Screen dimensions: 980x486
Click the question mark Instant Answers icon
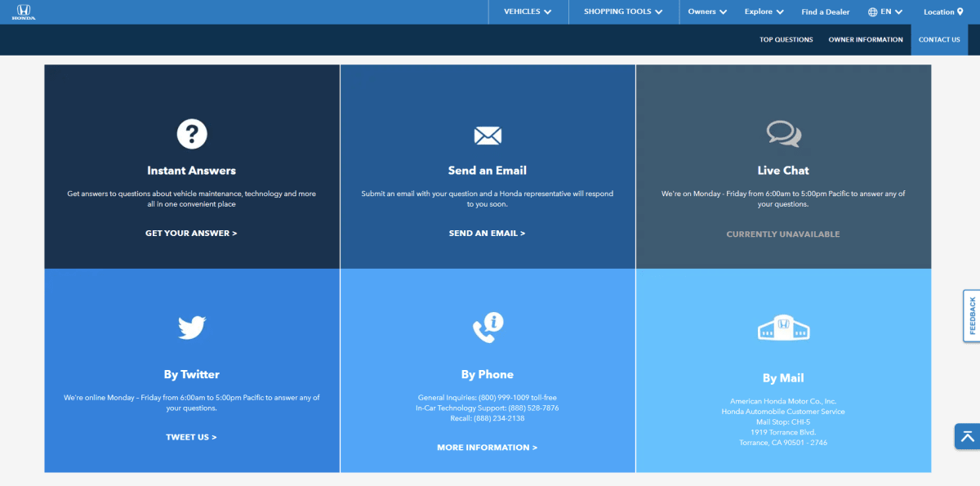coord(192,133)
